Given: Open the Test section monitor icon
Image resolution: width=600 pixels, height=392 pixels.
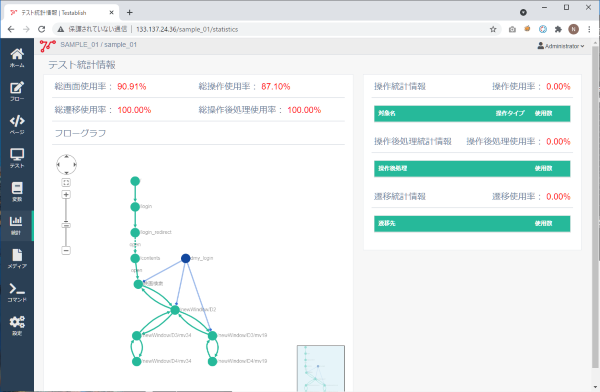Looking at the screenshot, I should 17,158.
